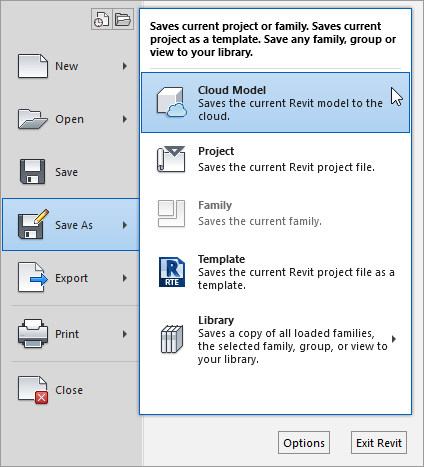Click the Open Documents folder icon
The height and width of the screenshot is (467, 424).
point(123,19)
